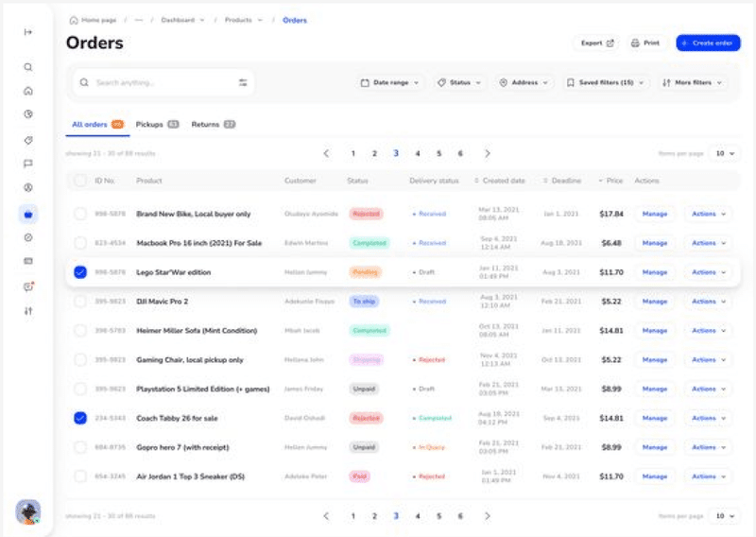Open the Saved filters dropdown

click(606, 82)
